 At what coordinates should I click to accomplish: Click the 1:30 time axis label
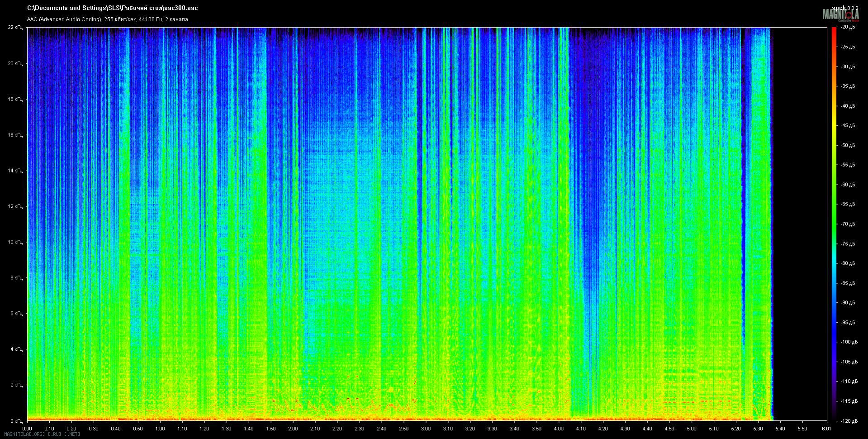pos(227,429)
